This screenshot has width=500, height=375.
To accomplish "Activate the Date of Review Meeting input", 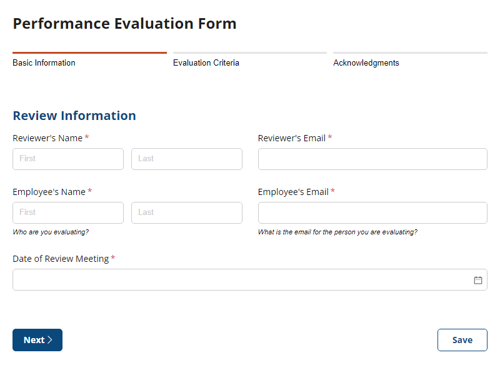I will (x=250, y=280).
